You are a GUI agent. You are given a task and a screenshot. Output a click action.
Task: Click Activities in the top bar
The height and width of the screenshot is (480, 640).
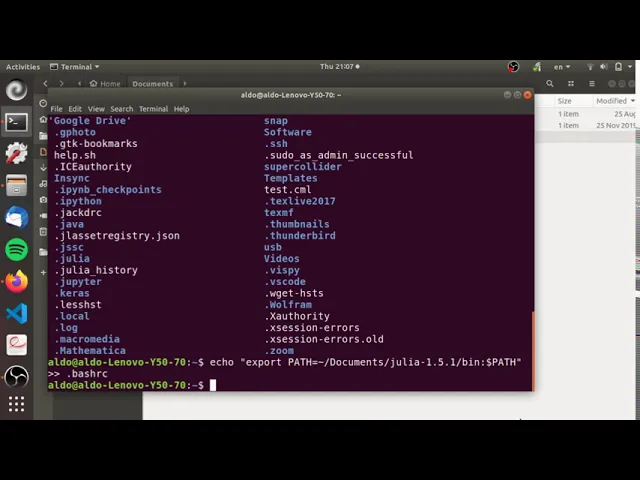point(23,67)
